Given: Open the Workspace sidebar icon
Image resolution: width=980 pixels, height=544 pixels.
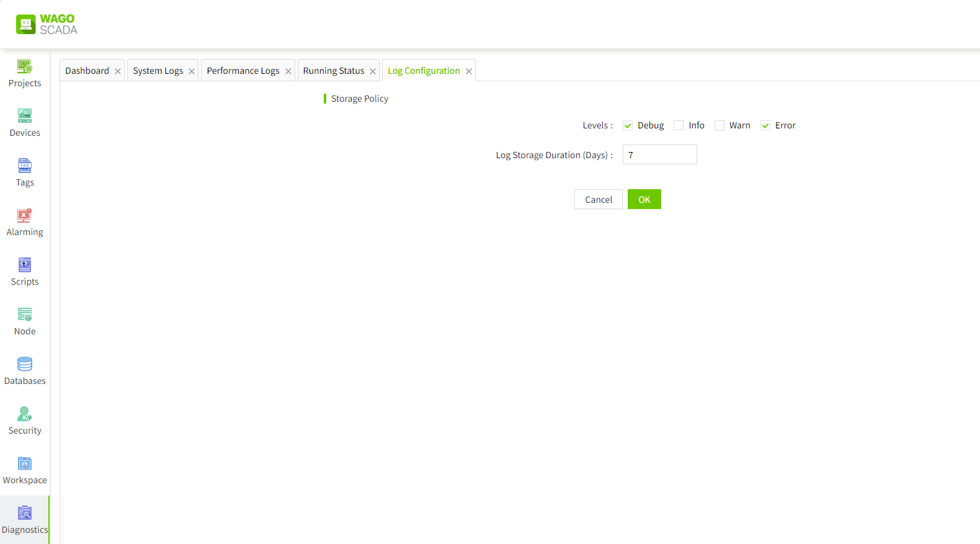Looking at the screenshot, I should (x=25, y=463).
